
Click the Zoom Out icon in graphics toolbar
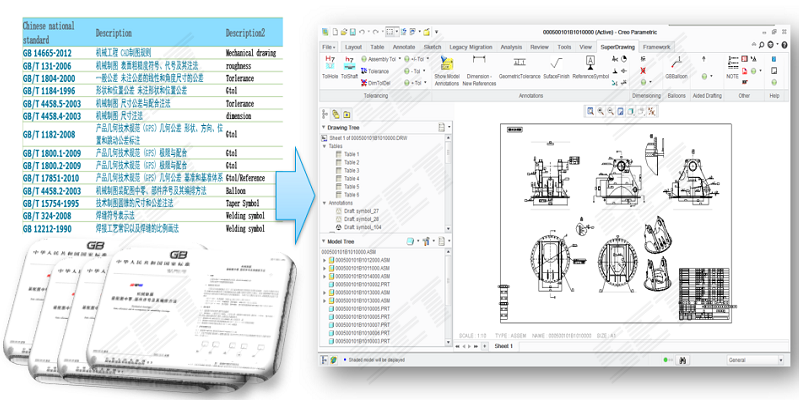610,111
